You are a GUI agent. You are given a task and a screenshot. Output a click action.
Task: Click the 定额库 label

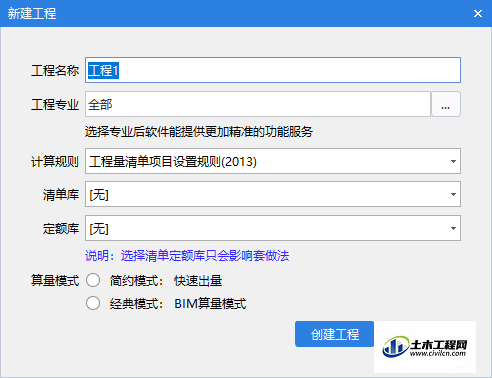61,229
